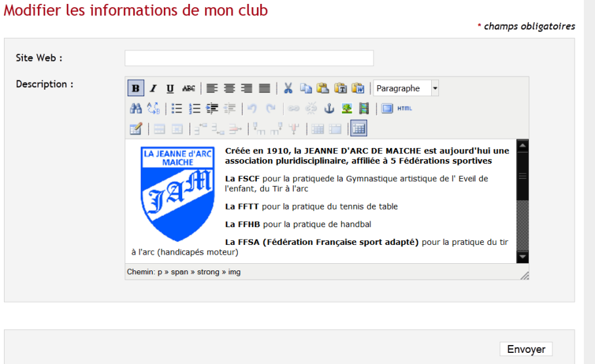This screenshot has height=364, width=595.
Task: Toggle table guidelines visual aid
Action: pos(358,128)
